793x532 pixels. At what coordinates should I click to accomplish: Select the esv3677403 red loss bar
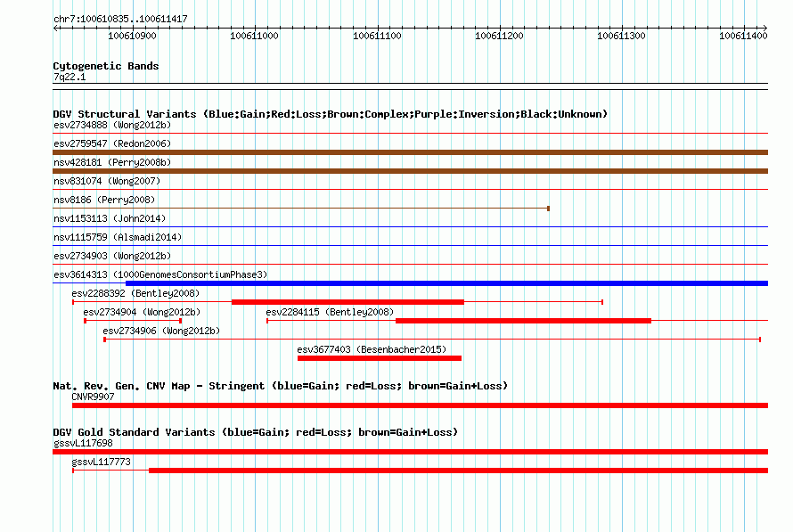[380, 358]
